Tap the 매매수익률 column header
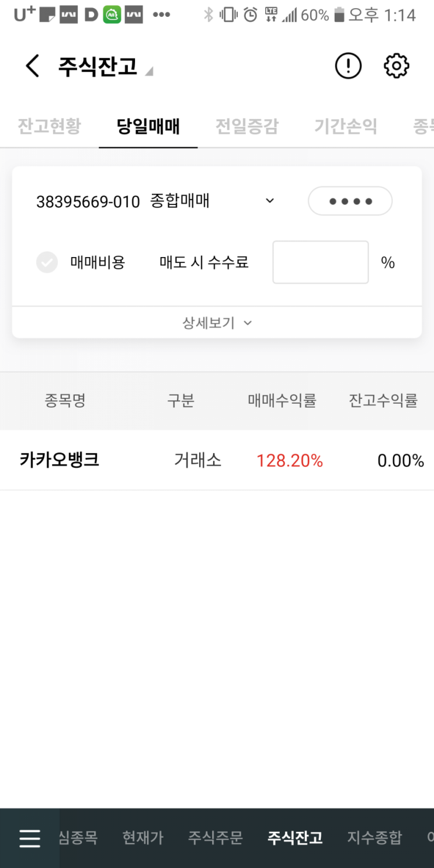 (282, 401)
